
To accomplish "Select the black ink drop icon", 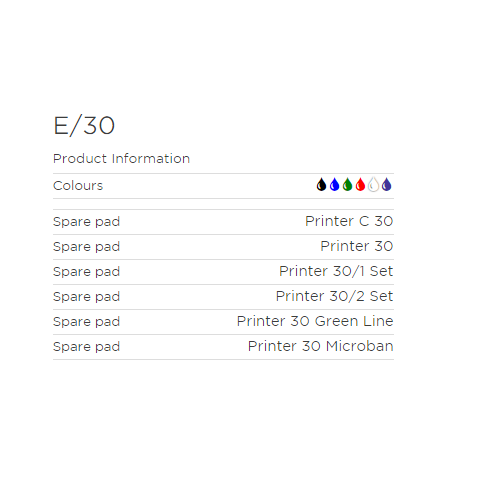I will pos(321,185).
